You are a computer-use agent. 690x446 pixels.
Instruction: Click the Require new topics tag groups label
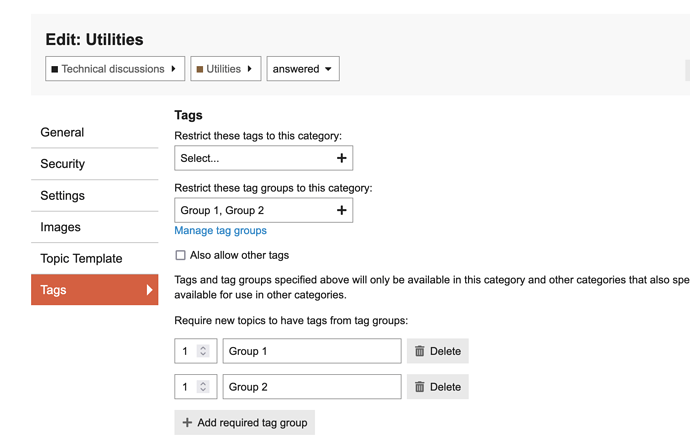(291, 321)
